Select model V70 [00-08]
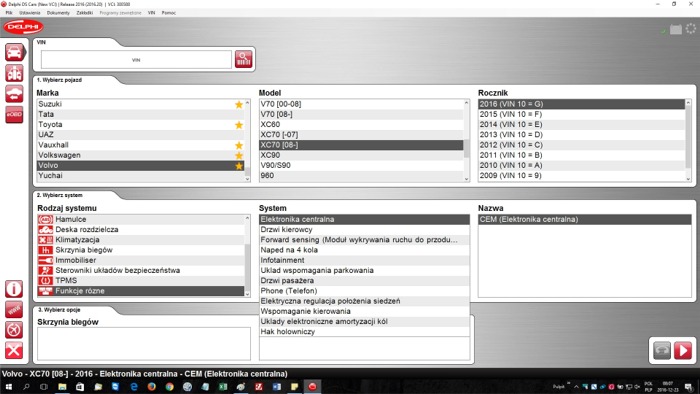The width and height of the screenshot is (700, 394). click(x=361, y=104)
